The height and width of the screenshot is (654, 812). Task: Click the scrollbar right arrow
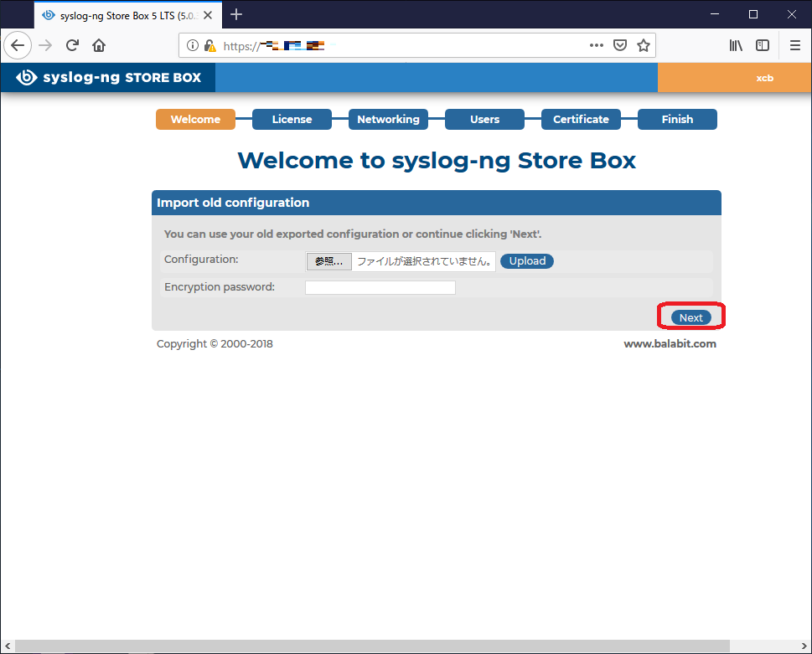tap(804, 646)
